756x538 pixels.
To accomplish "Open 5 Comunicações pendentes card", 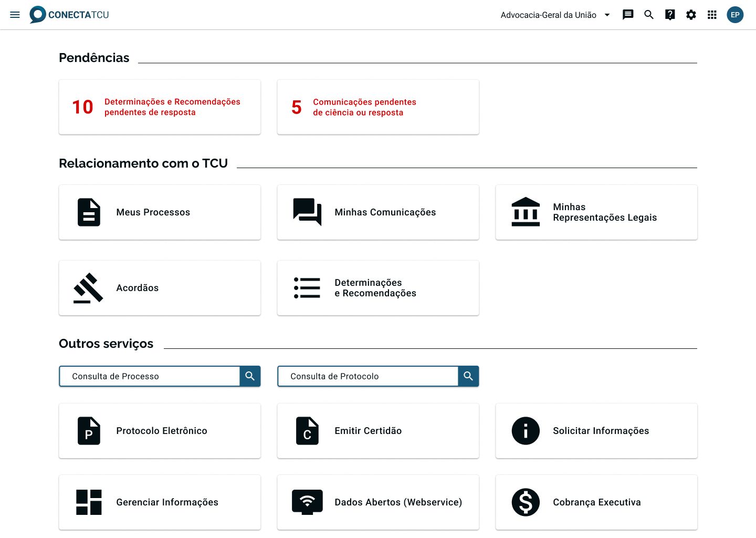I will click(x=378, y=107).
